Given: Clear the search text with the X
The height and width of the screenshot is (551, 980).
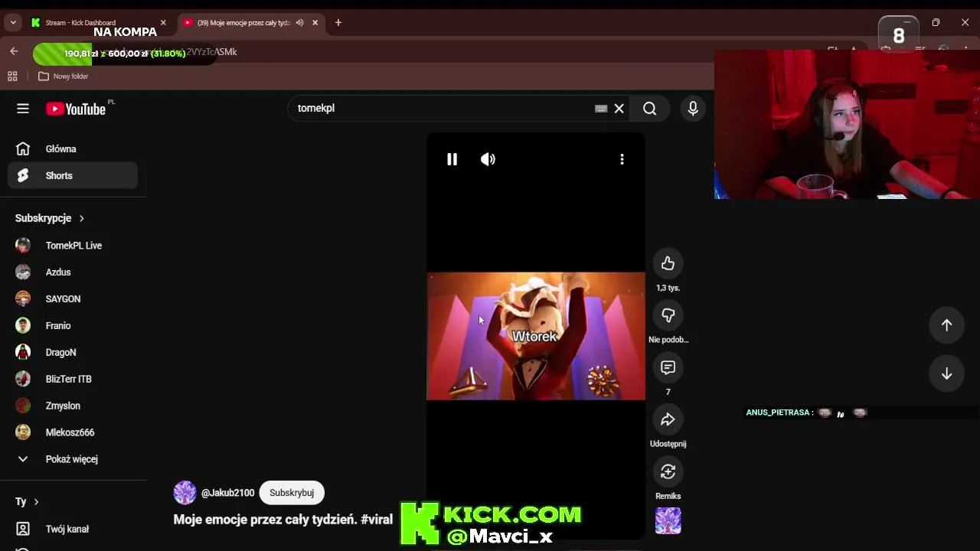Looking at the screenshot, I should point(619,109).
